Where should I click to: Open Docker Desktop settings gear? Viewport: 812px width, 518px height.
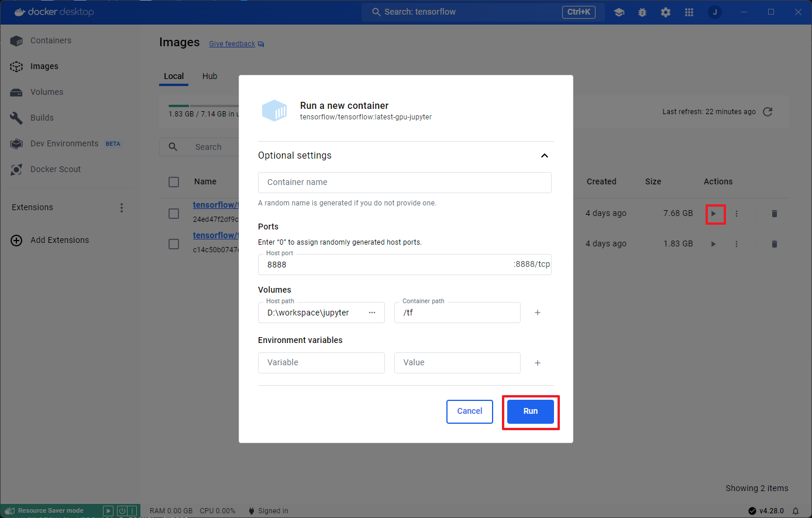point(666,12)
